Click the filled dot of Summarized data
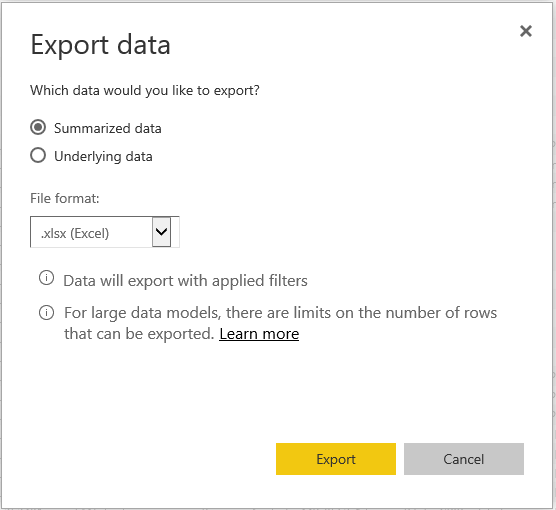Screen dimensions: 556x510 [x=38, y=127]
